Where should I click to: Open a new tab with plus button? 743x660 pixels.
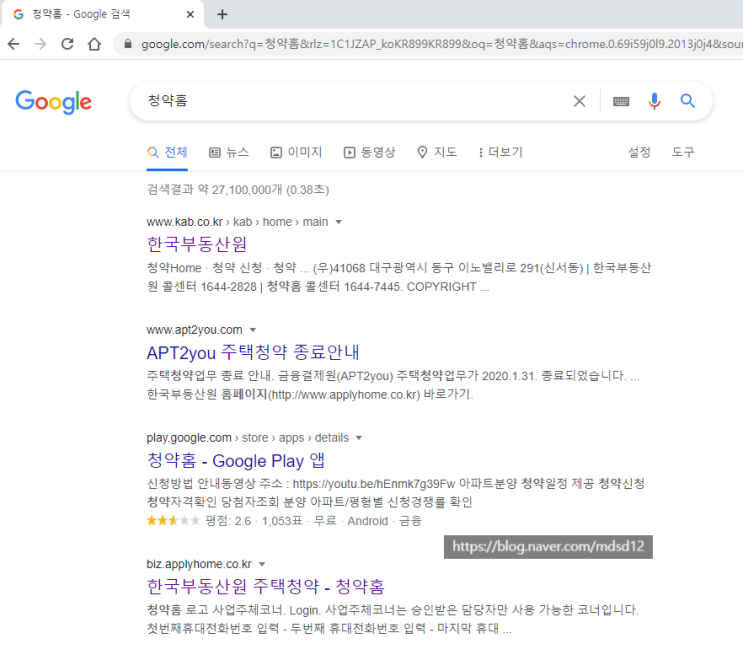(x=222, y=14)
